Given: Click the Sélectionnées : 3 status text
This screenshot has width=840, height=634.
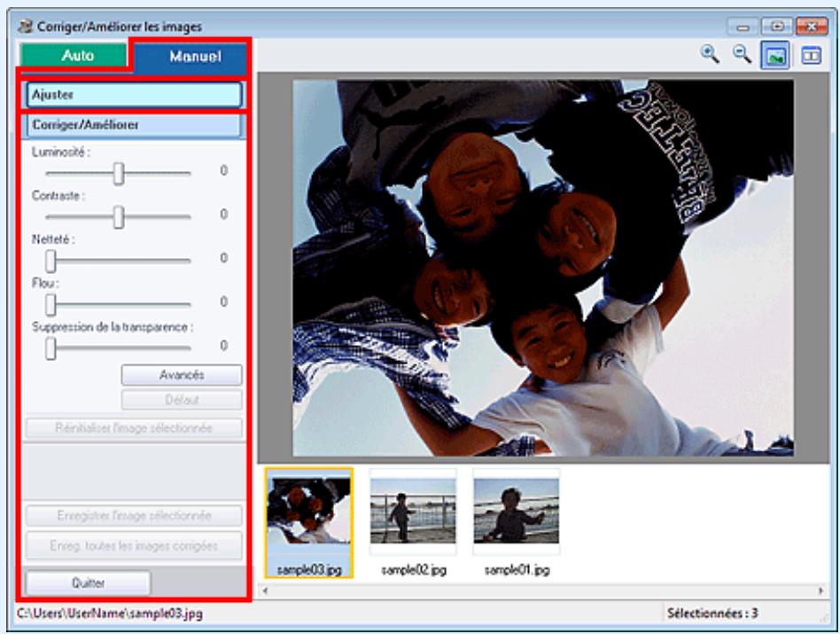Looking at the screenshot, I should [x=712, y=614].
